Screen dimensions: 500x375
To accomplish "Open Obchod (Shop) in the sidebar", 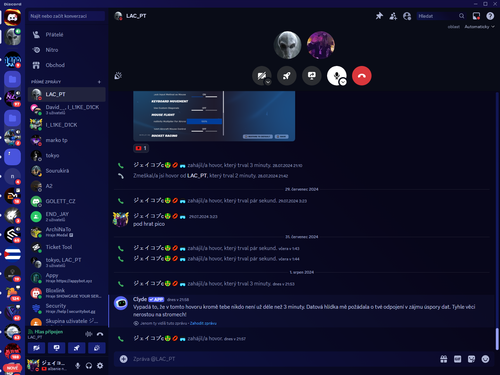I will (x=67, y=65).
